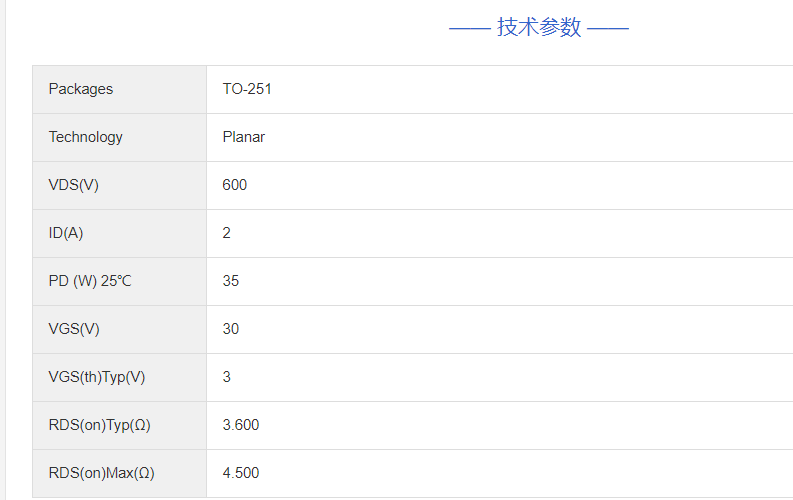Select the Planar technology value
The width and height of the screenshot is (793, 500).
[x=244, y=137]
